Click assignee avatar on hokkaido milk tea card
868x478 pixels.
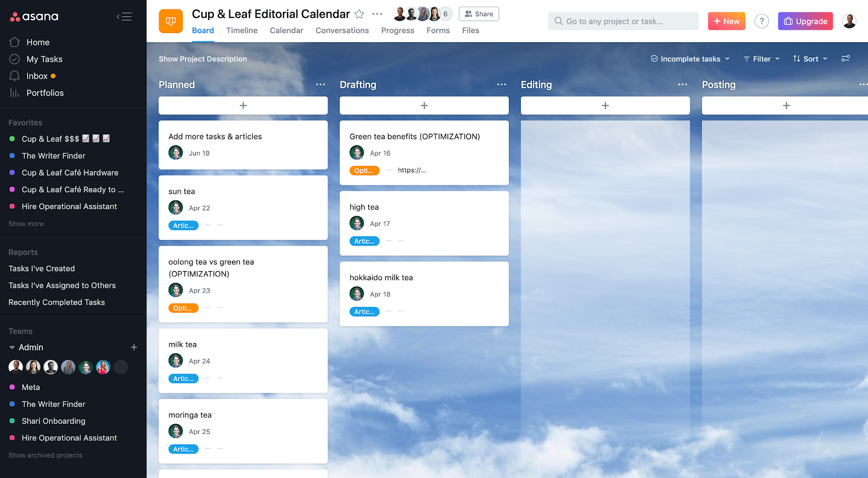(x=357, y=294)
